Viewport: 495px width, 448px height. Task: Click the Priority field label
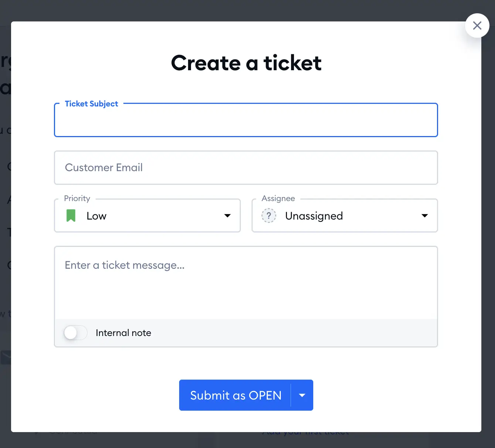pos(77,198)
